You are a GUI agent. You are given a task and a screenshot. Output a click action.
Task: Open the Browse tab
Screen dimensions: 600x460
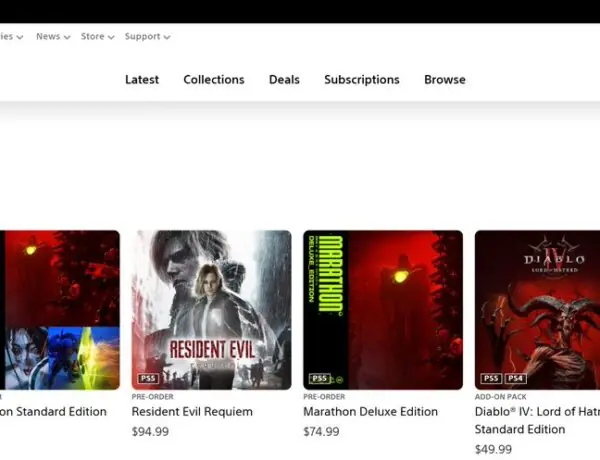pos(445,80)
